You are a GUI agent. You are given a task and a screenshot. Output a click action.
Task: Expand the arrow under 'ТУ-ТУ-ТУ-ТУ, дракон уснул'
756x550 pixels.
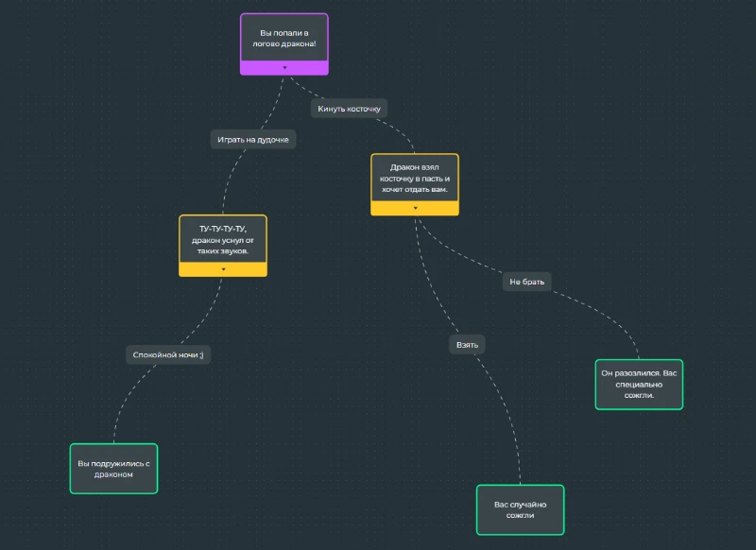pos(223,269)
